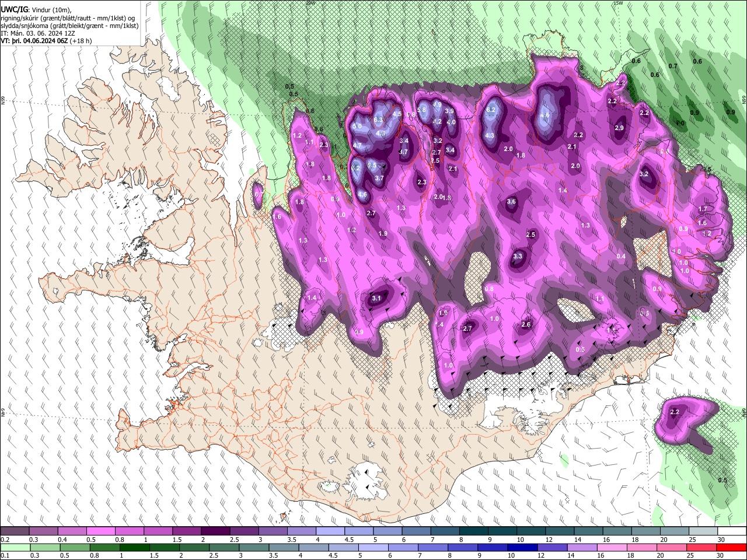Click the 3.9 precipitation value on the map
This screenshot has height=560, width=747.
point(449,111)
